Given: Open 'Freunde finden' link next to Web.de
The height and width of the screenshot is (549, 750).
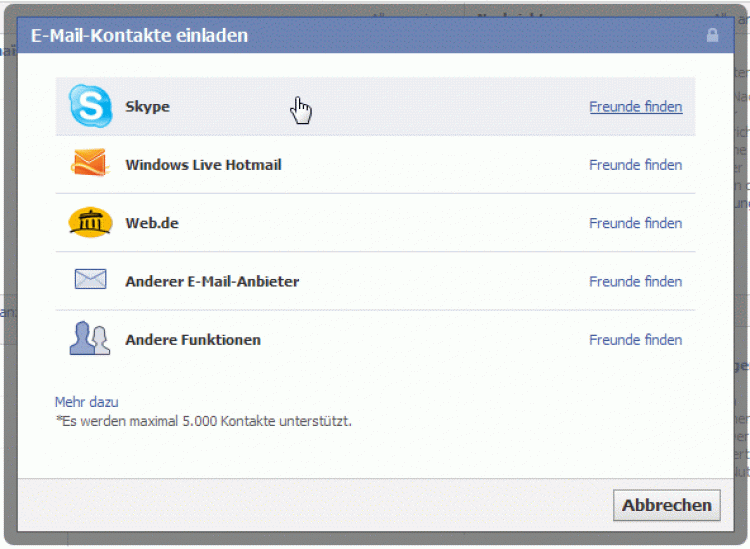Looking at the screenshot, I should point(635,223).
